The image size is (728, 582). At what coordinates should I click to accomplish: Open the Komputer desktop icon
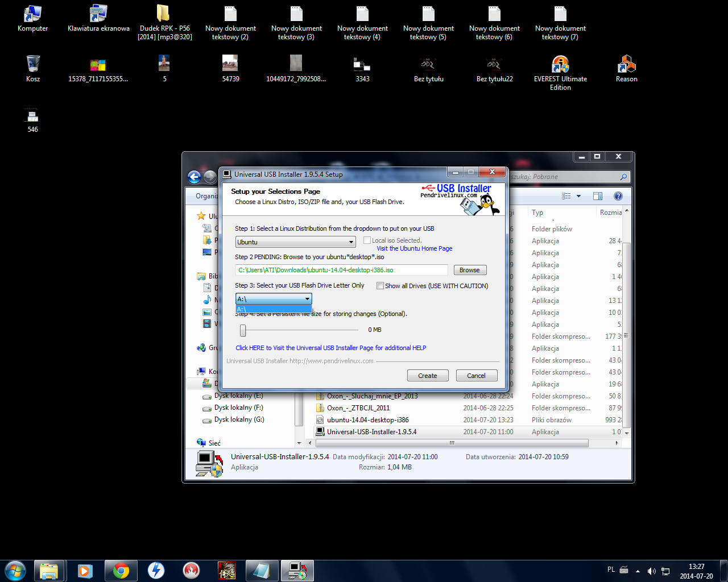(33, 18)
